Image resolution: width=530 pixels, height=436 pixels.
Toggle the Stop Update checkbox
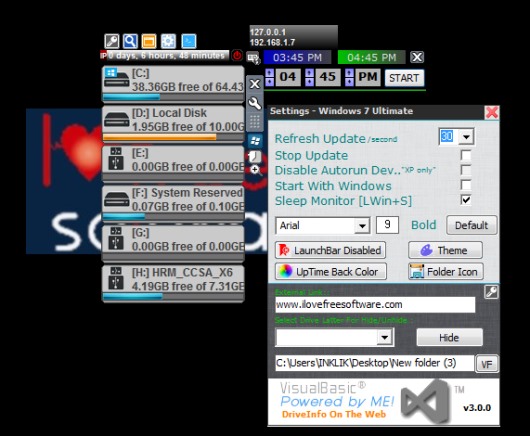point(466,155)
